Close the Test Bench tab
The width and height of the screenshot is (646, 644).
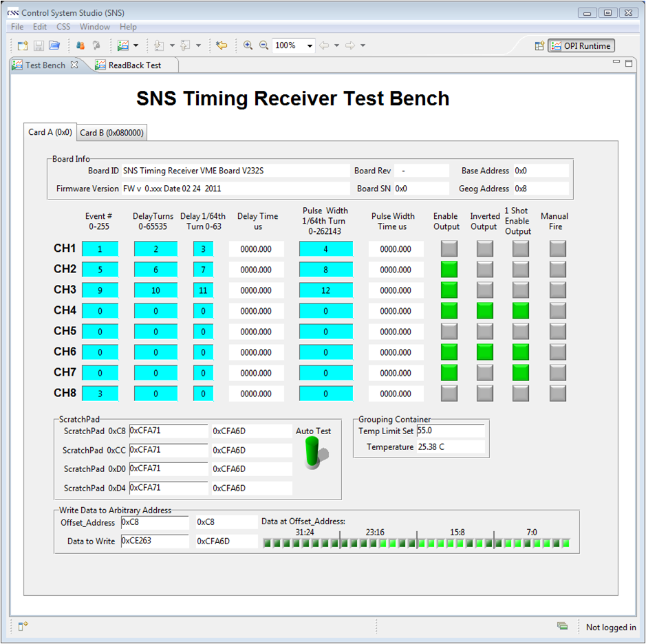74,65
